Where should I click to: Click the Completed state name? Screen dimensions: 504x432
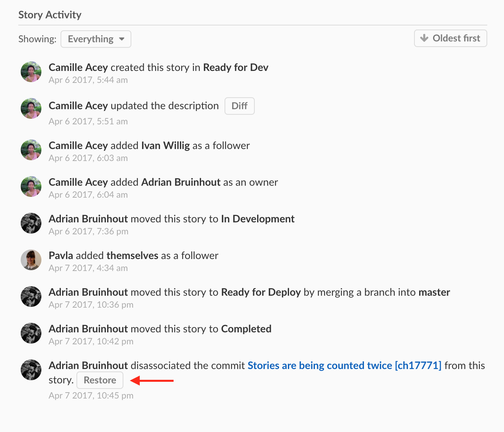click(x=246, y=329)
